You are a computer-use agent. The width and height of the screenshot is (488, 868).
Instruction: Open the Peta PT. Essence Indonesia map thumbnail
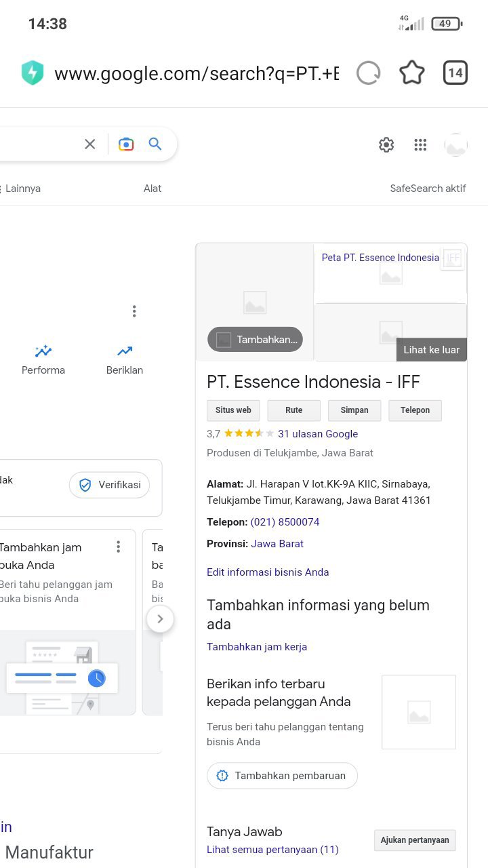pos(390,273)
